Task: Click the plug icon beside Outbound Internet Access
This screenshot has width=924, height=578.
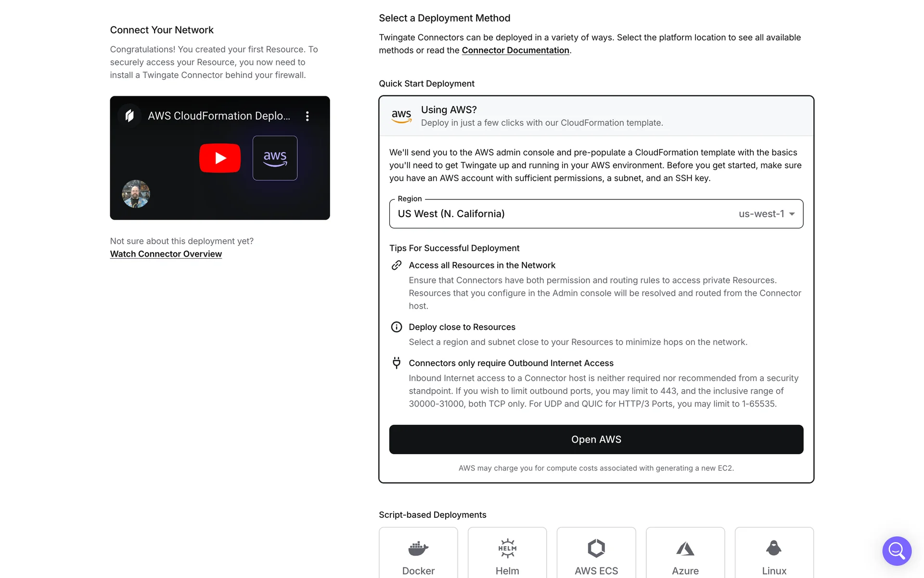Action: [x=397, y=363]
